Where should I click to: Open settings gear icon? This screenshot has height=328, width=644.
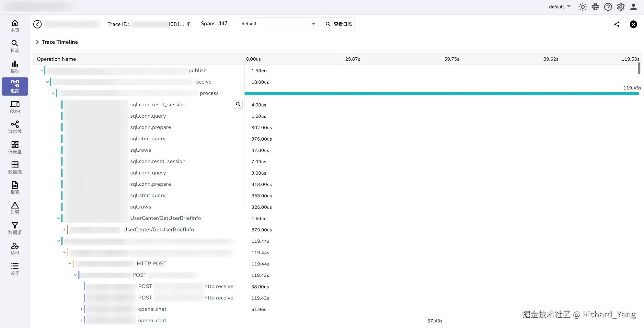point(621,7)
